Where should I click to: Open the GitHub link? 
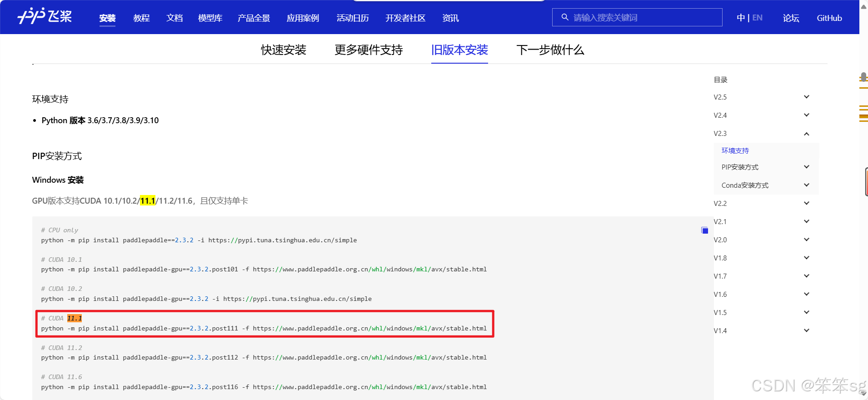829,18
